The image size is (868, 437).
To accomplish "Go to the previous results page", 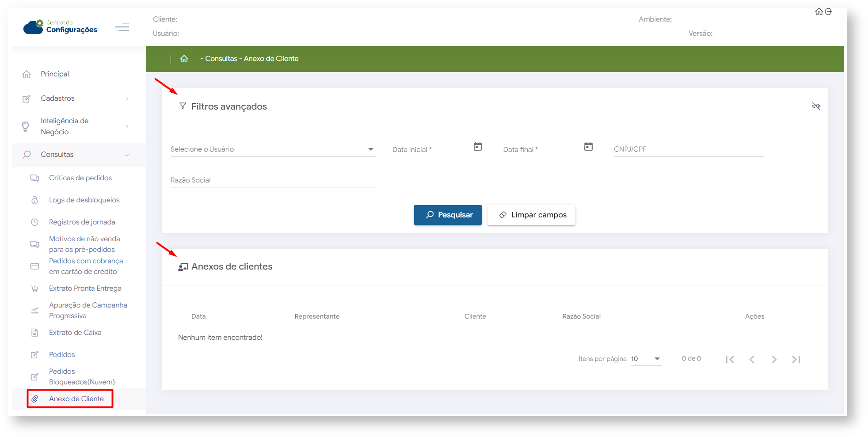I will (x=752, y=359).
